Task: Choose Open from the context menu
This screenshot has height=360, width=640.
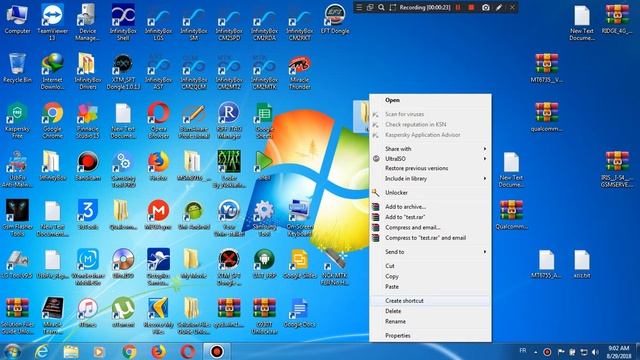Action: (430, 100)
